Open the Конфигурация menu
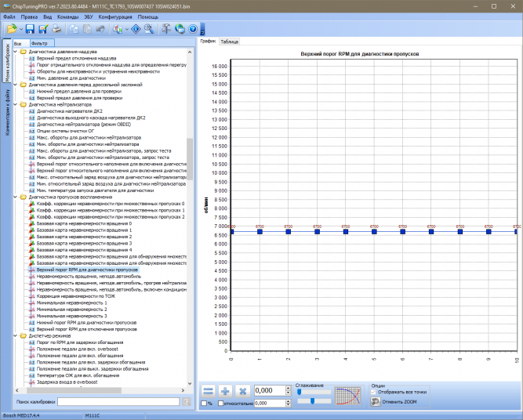 [x=115, y=16]
